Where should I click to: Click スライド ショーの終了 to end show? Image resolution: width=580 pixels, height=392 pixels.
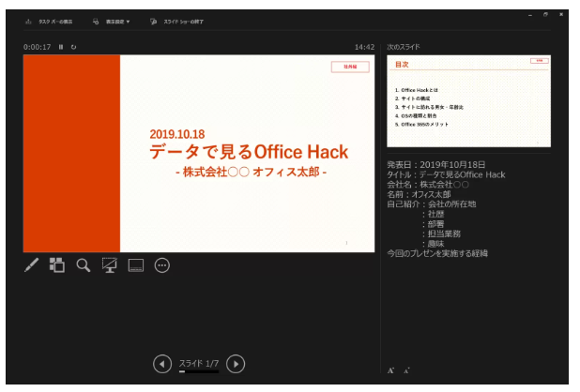[176, 20]
